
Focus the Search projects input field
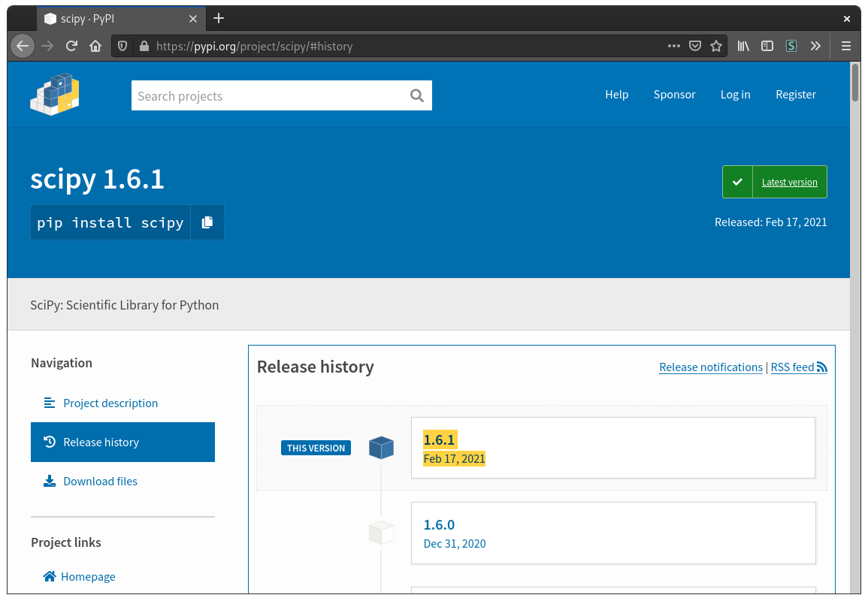pos(271,95)
